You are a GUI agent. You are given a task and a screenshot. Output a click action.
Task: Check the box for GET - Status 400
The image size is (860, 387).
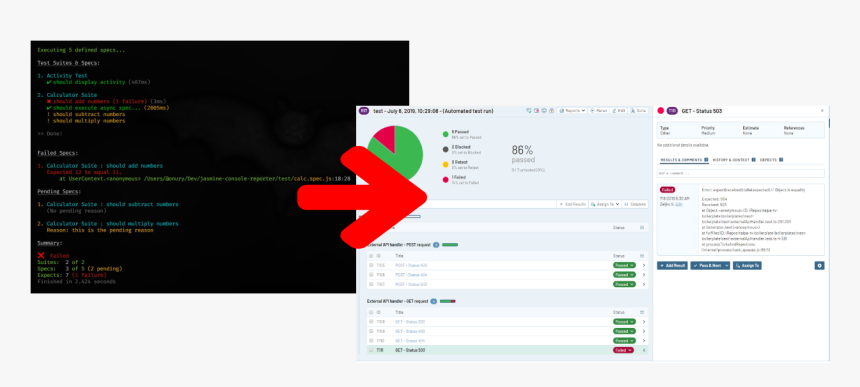tap(371, 331)
